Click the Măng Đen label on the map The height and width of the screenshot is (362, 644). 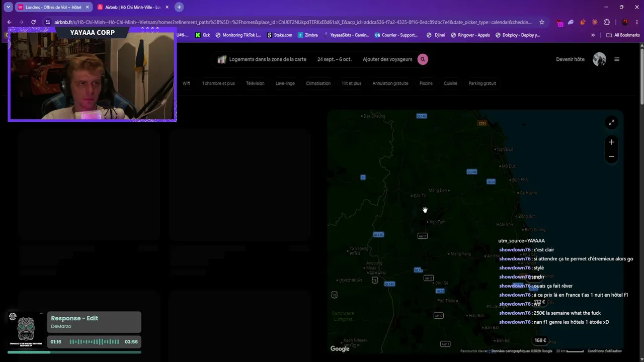tap(437, 191)
